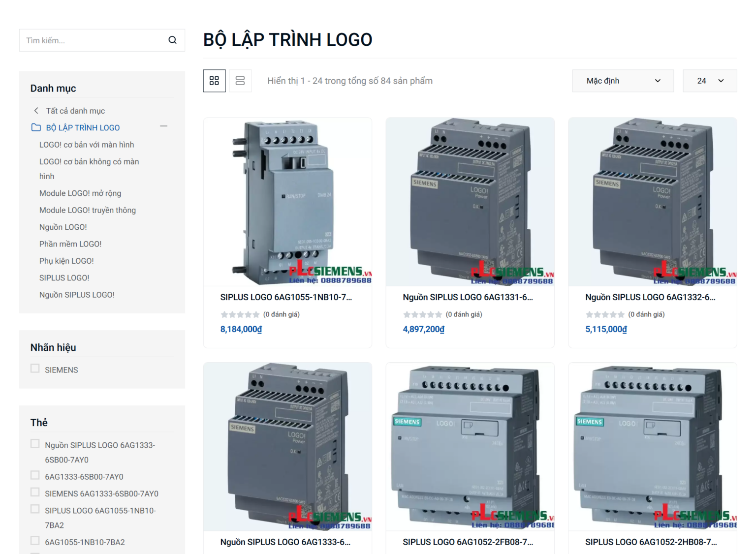The width and height of the screenshot is (756, 554).
Task: Click star rating of Nguồn SIPLUS LOGO 6AG1331
Action: coord(422,314)
